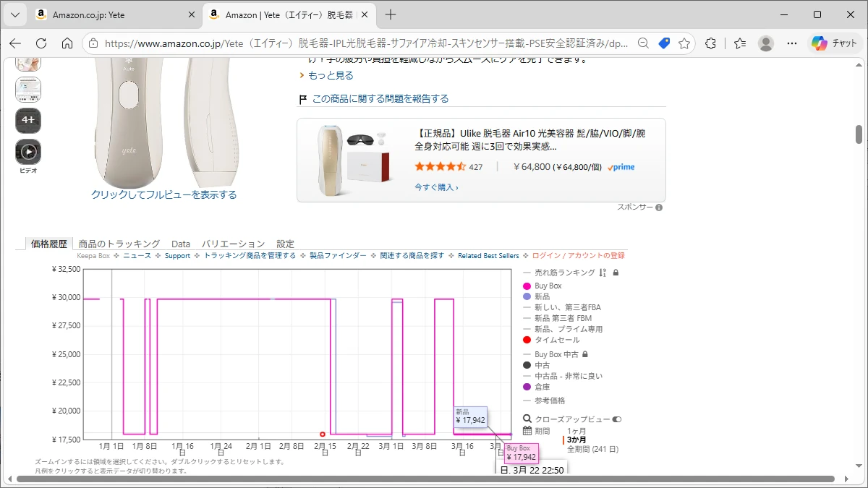Play the product video thumbnail
Screen dimensions: 868x488
coord(28,152)
